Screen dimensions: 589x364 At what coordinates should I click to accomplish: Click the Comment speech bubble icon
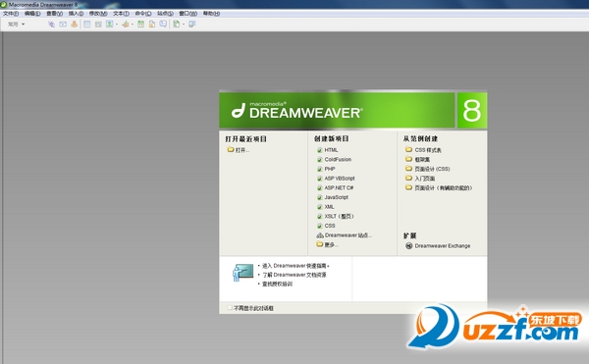[x=163, y=24]
